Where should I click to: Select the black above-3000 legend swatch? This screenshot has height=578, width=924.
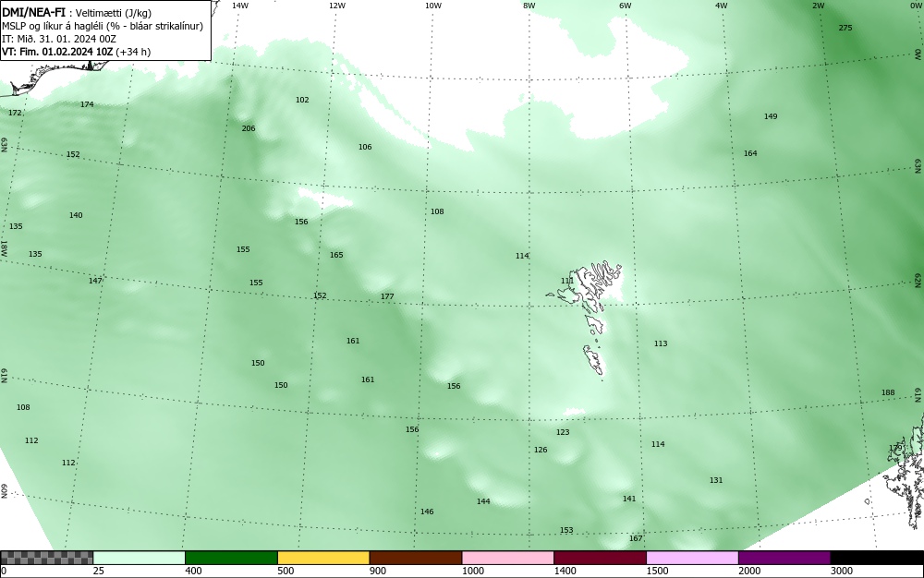(877, 558)
